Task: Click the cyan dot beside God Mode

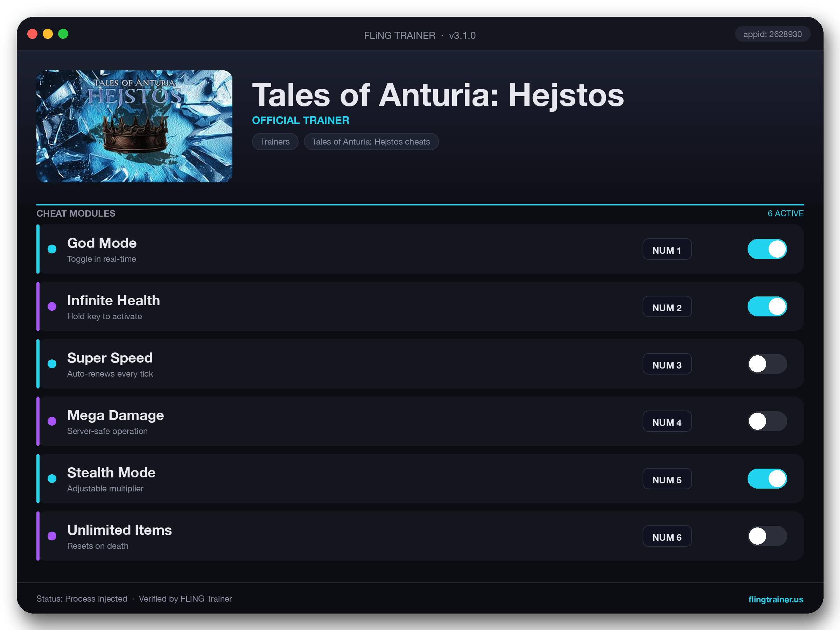Action: (52, 249)
